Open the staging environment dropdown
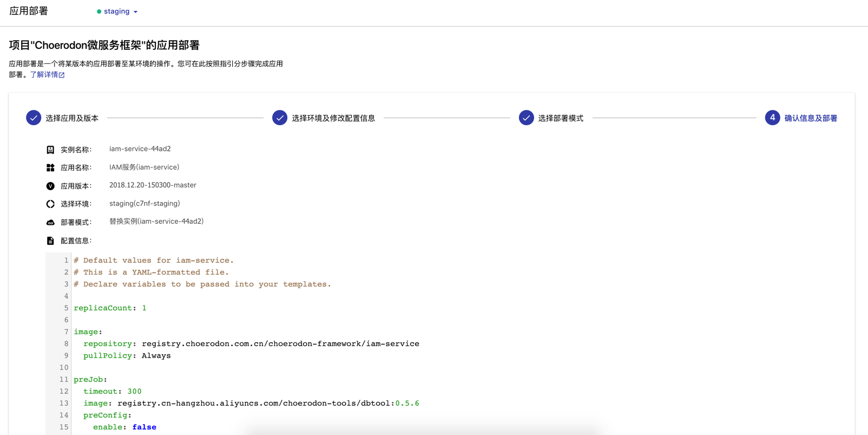 [117, 11]
